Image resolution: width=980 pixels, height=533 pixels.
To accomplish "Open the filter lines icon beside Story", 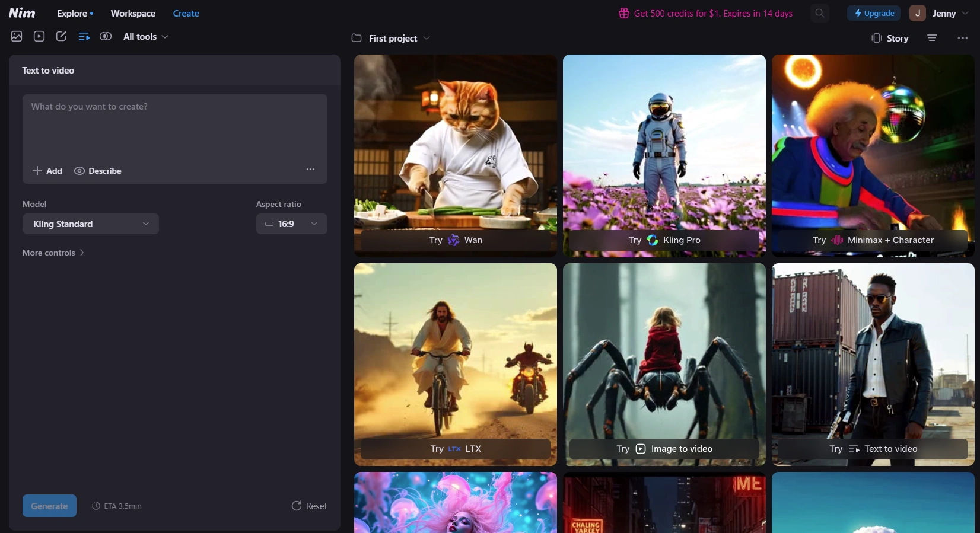I will click(932, 38).
